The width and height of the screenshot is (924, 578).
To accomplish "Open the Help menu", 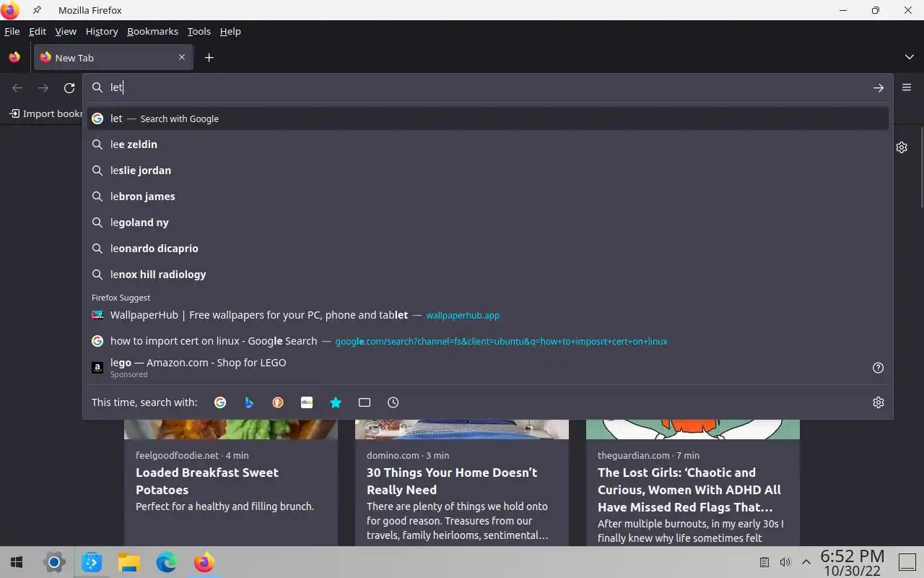I will [x=230, y=31].
